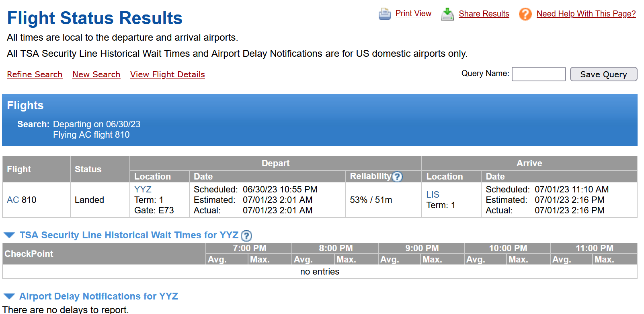Image resolution: width=644 pixels, height=314 pixels.
Task: Click the Query Name text field
Action: pos(538,74)
